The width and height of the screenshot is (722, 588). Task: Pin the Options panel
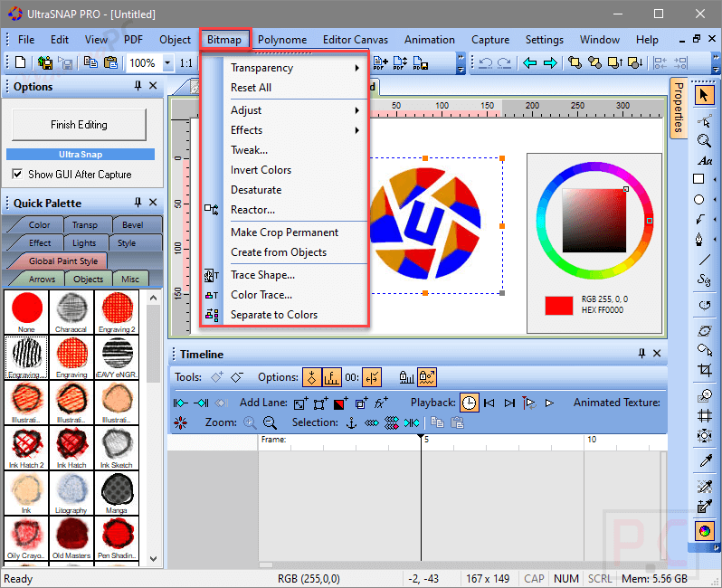(138, 86)
